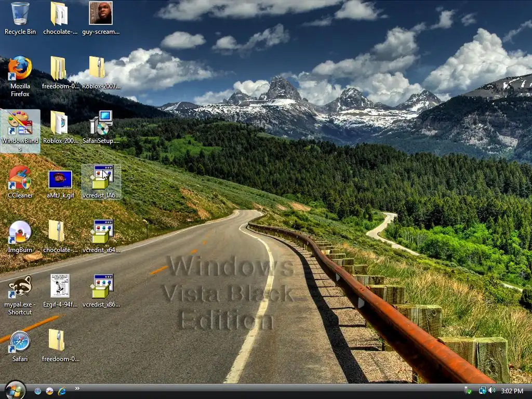Launch Internet Explorer from Quick Launch
The width and height of the screenshot is (532, 399).
click(62, 391)
